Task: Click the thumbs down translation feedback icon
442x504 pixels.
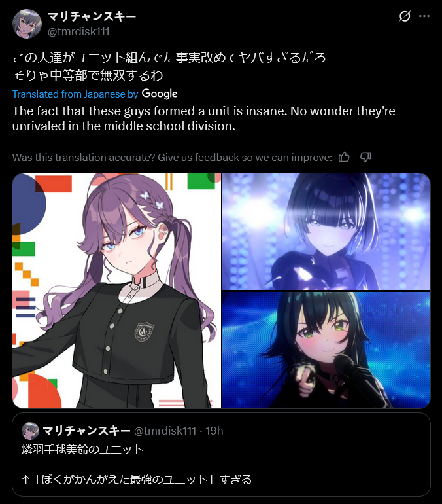Action: (365, 157)
